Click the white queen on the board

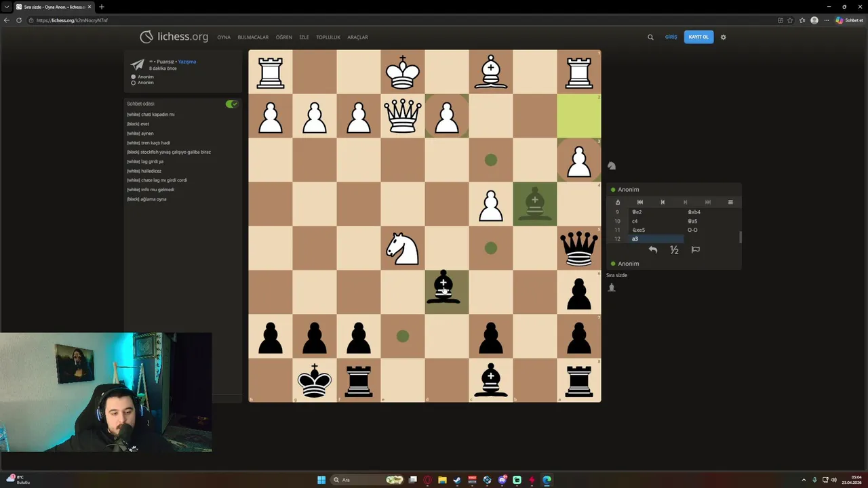402,116
